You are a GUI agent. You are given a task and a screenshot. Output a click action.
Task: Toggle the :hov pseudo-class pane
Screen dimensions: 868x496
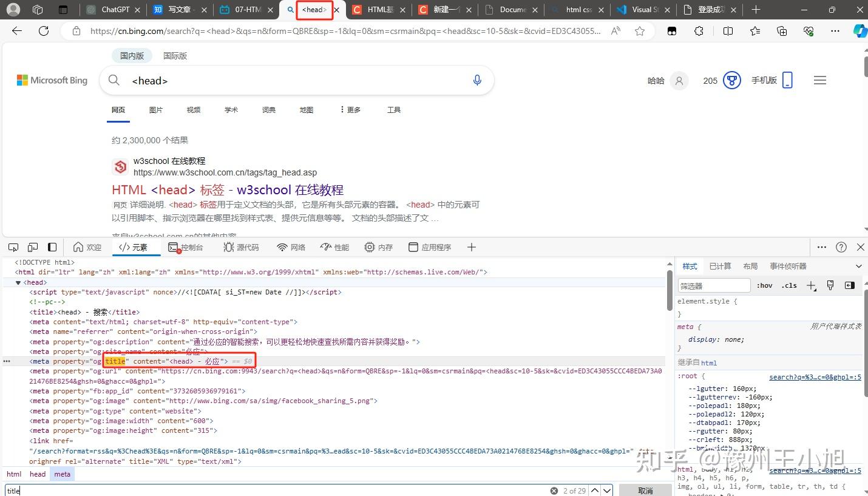point(764,285)
